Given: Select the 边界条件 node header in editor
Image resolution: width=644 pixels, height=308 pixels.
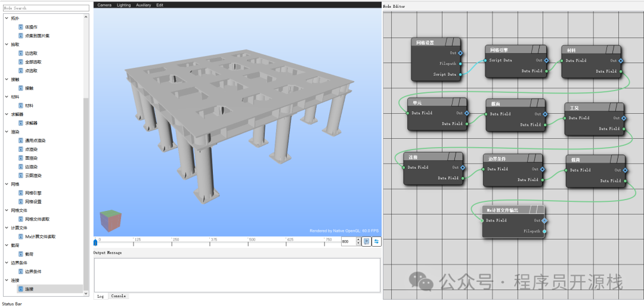Looking at the screenshot, I should (x=513, y=159).
